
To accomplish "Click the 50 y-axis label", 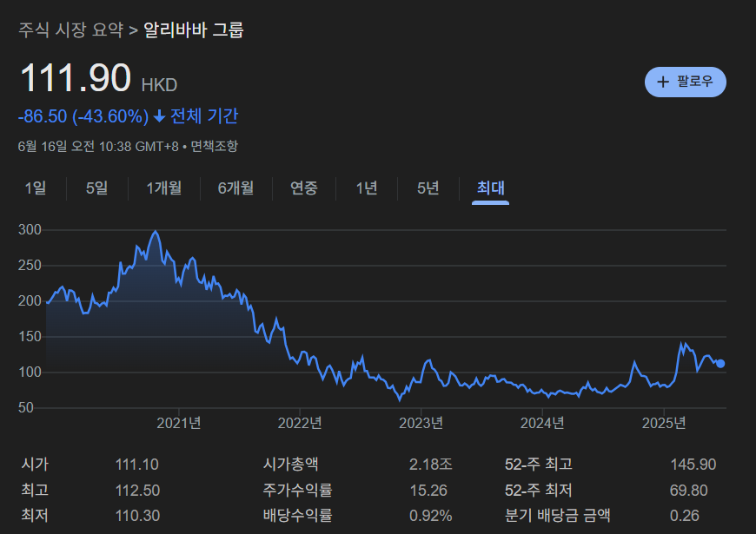I will (x=26, y=408).
